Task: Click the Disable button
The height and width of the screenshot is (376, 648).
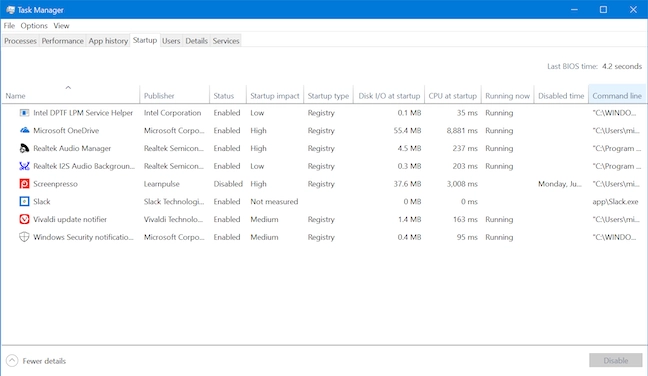Action: coord(616,360)
